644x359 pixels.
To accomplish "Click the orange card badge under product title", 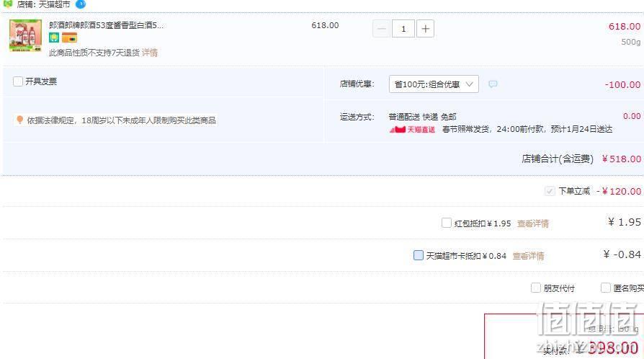I will 69,37.
